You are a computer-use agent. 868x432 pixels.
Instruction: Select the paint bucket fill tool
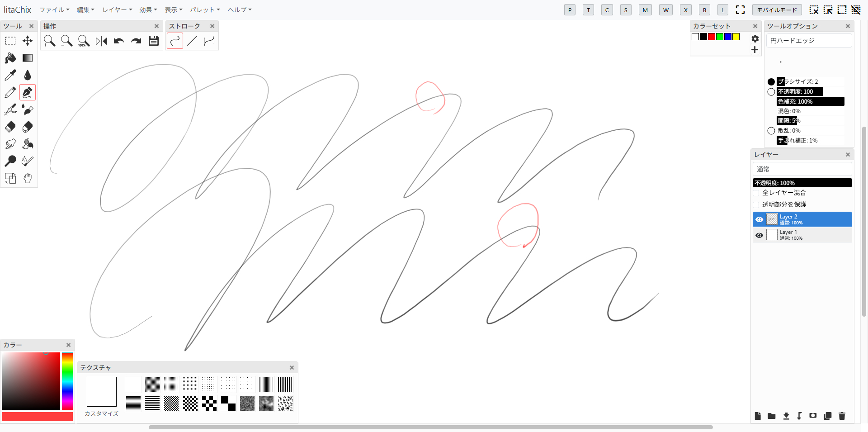coord(10,58)
